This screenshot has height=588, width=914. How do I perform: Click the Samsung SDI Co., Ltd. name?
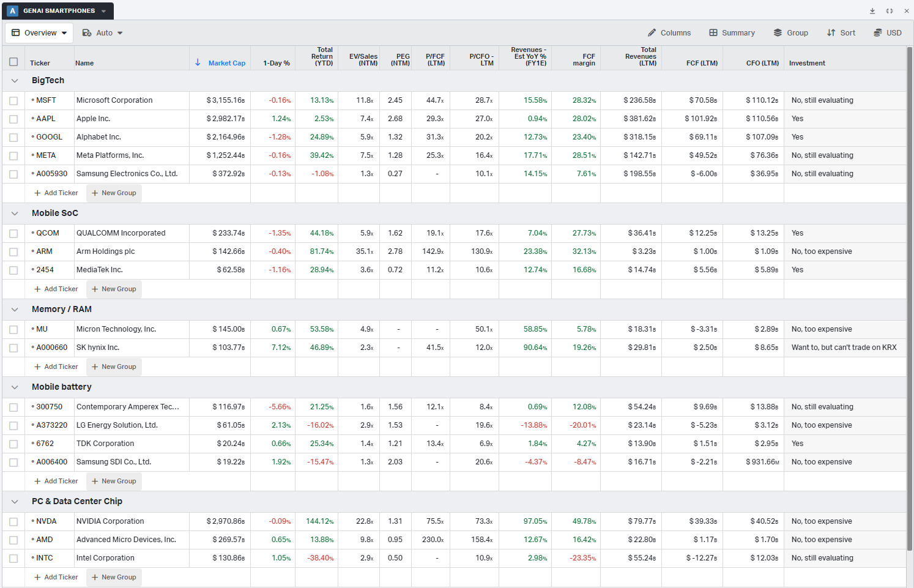tap(113, 462)
